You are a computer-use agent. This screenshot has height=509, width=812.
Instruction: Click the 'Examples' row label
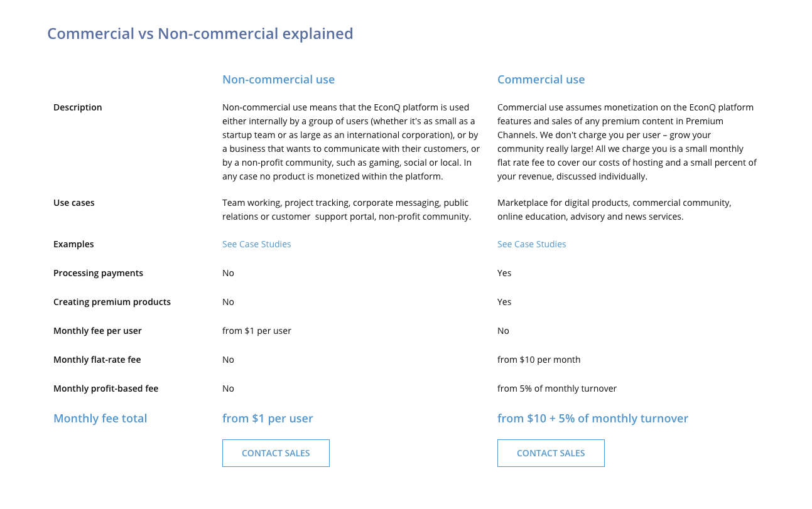pyautogui.click(x=73, y=244)
